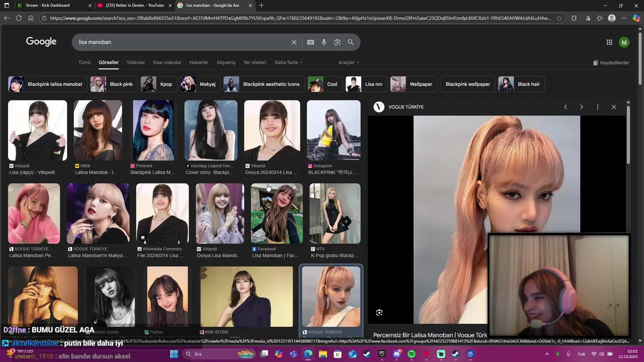
Task: Open Epic Games Launcher from taskbar
Action: pyautogui.click(x=382, y=354)
